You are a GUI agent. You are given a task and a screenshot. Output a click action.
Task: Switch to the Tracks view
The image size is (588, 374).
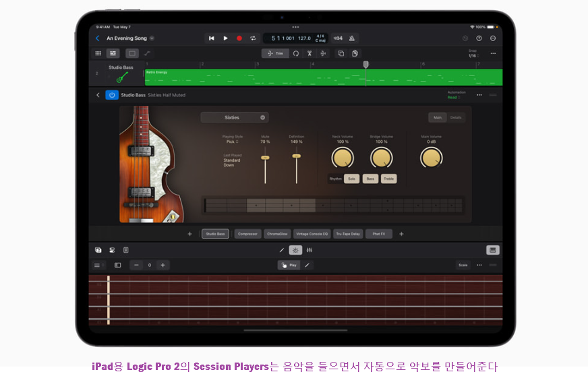click(x=113, y=53)
